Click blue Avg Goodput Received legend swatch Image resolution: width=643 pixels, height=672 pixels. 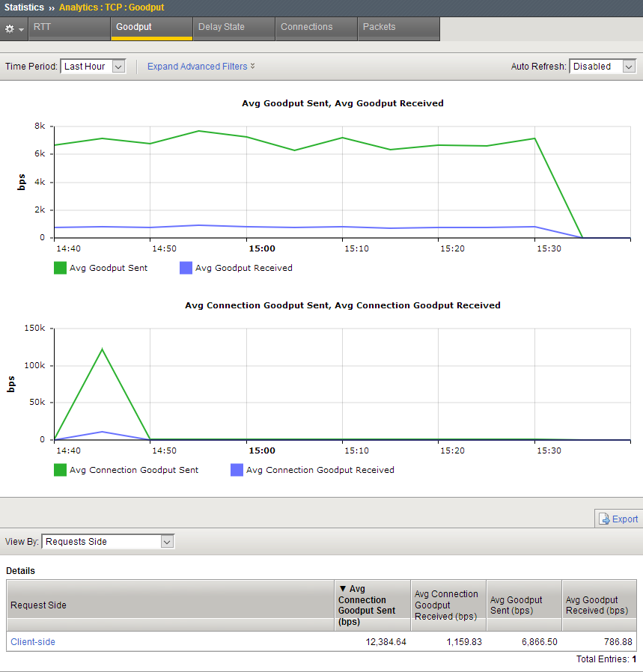[186, 268]
